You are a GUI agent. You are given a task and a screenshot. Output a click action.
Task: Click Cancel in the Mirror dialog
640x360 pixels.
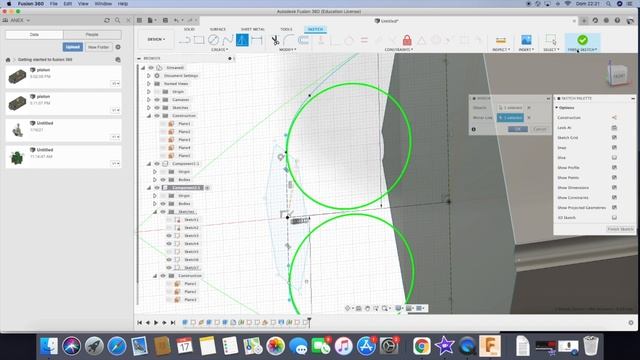point(540,129)
